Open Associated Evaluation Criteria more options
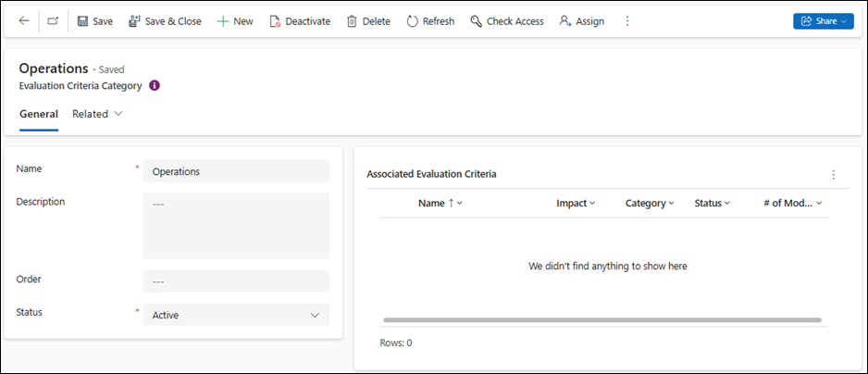The width and height of the screenshot is (868, 374). pyautogui.click(x=833, y=174)
